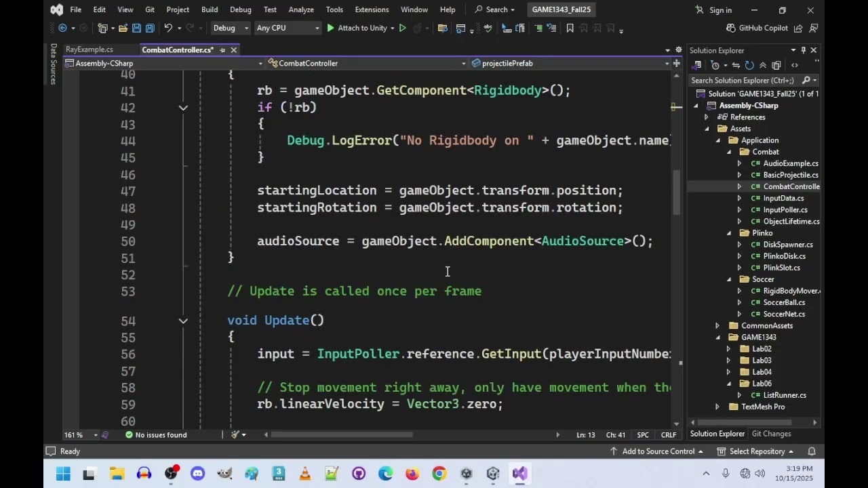Create a new item from toolbar

[x=103, y=28]
